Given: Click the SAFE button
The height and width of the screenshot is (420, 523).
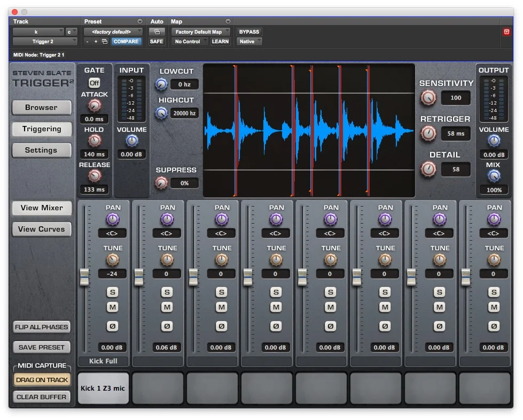Looking at the screenshot, I should (x=157, y=41).
